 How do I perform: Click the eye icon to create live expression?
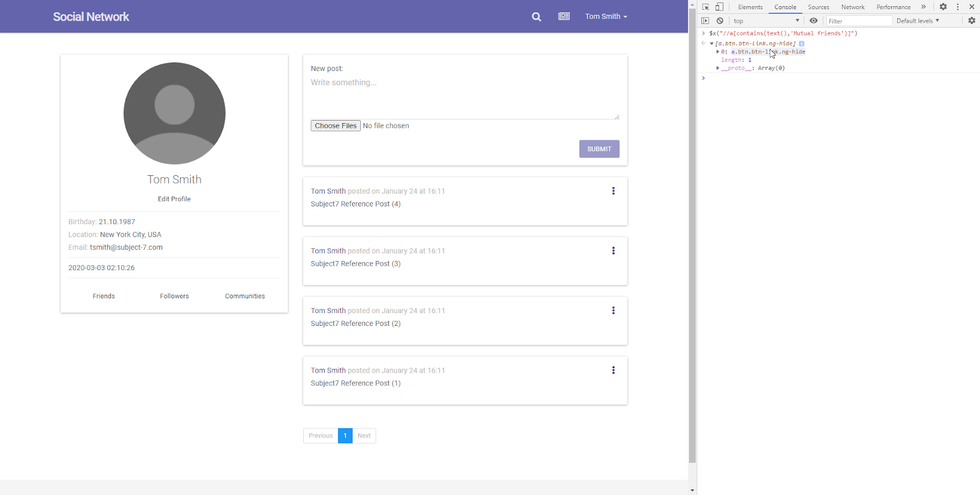point(813,21)
